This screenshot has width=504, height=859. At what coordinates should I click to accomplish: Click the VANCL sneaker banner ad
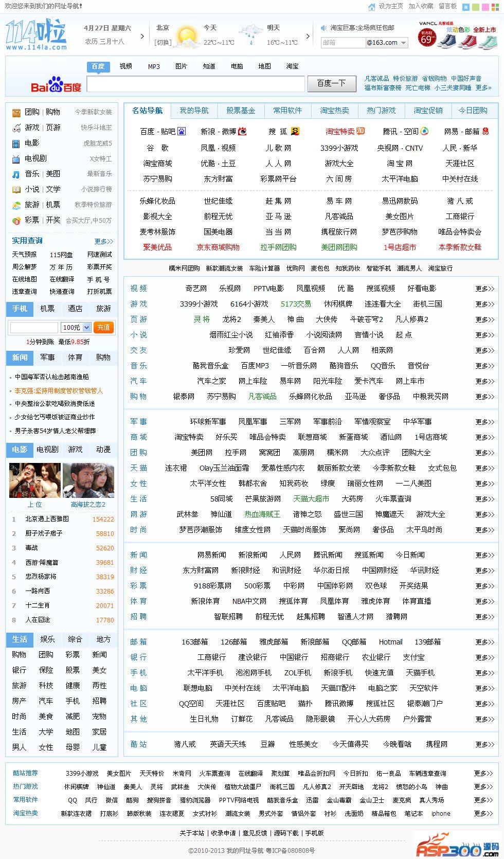457,35
